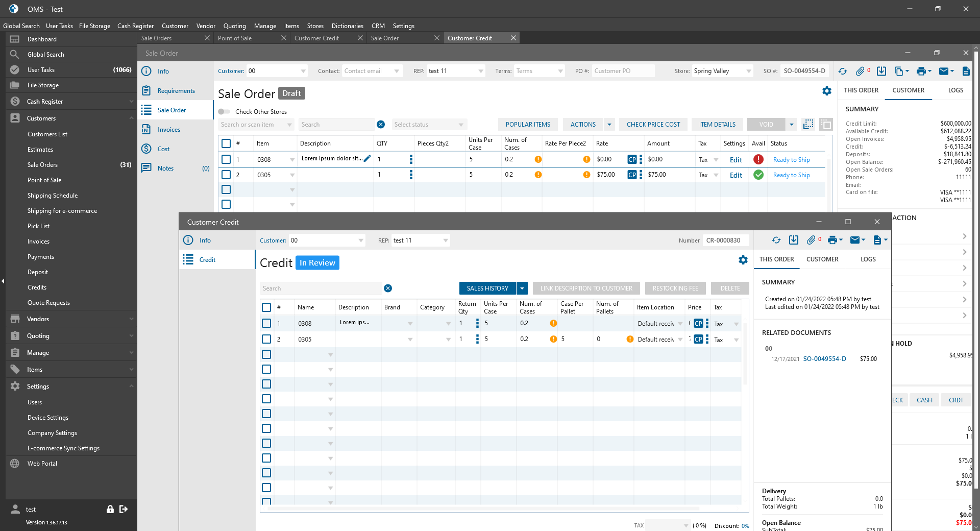Edit description pencil icon for item 0308

(x=367, y=159)
